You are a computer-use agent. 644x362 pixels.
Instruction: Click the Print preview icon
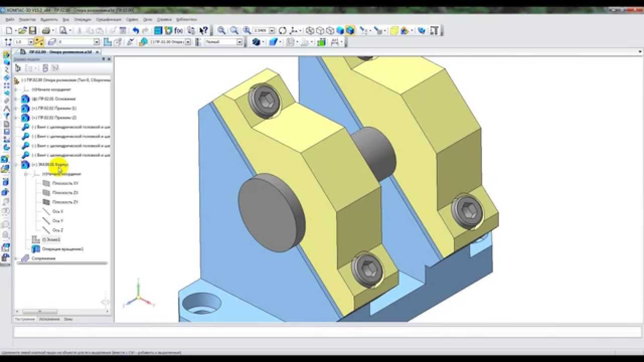[x=63, y=31]
